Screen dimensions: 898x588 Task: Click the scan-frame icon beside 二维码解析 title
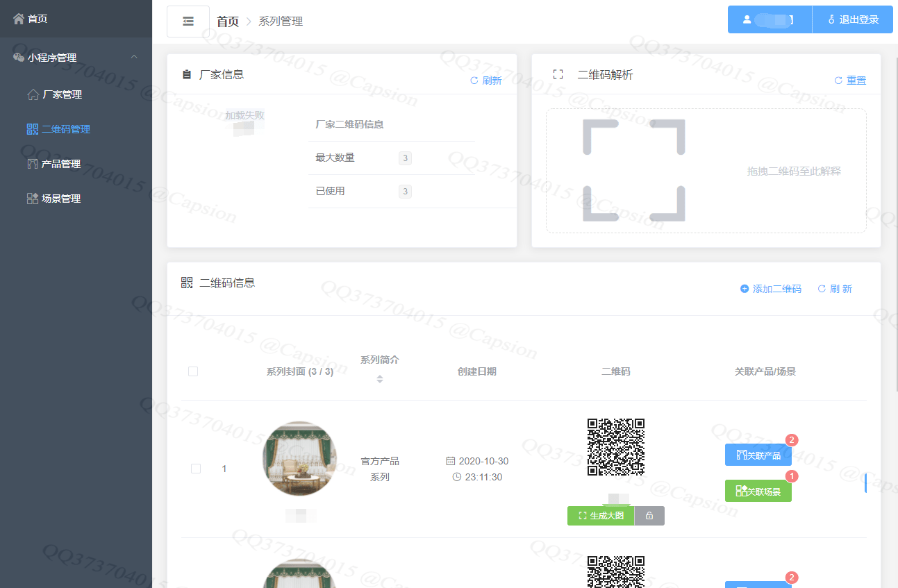pyautogui.click(x=558, y=74)
